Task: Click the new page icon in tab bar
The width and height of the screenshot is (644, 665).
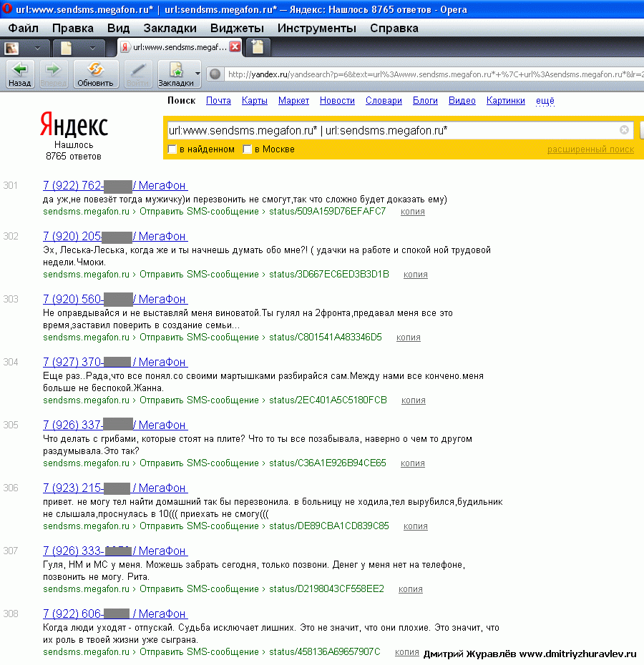Action: 67,48
